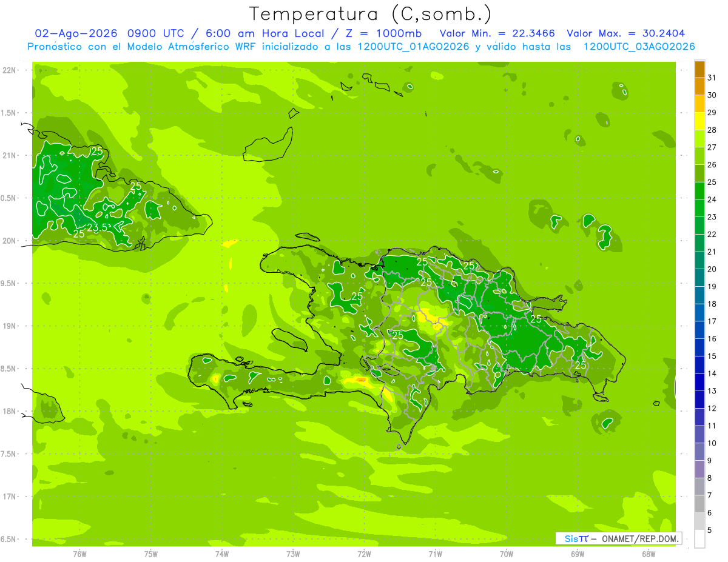Image resolution: width=728 pixels, height=562 pixels.
Task: Click the legend value "27"
Action: 712,147
